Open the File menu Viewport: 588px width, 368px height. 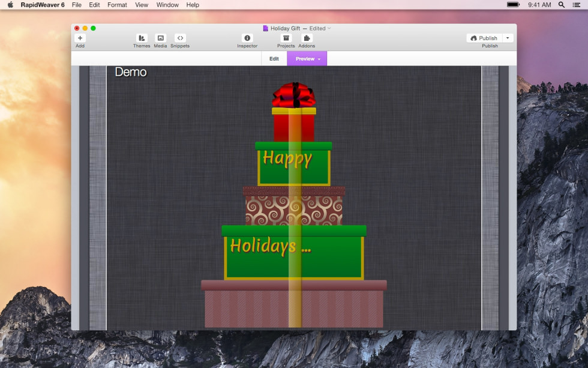[x=77, y=5]
